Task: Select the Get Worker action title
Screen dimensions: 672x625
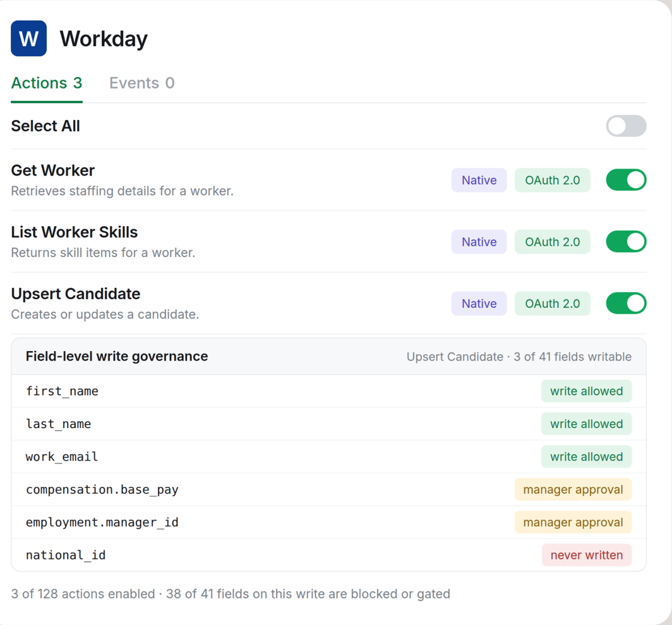Action: tap(52, 170)
